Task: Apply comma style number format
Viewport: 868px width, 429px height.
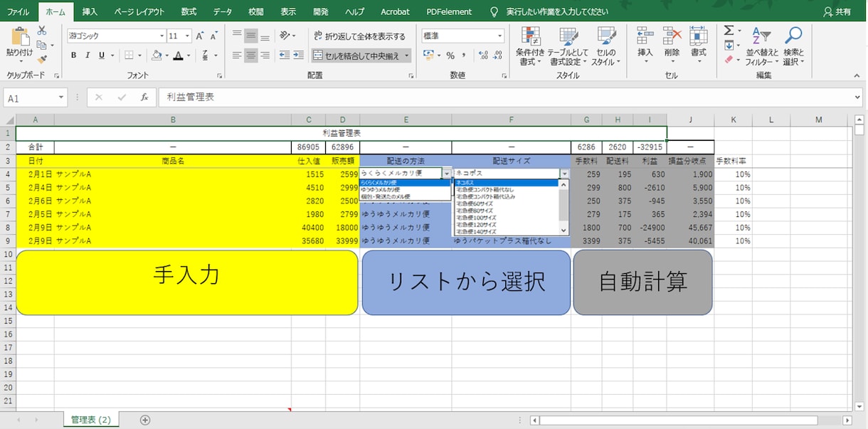Action: (464, 55)
